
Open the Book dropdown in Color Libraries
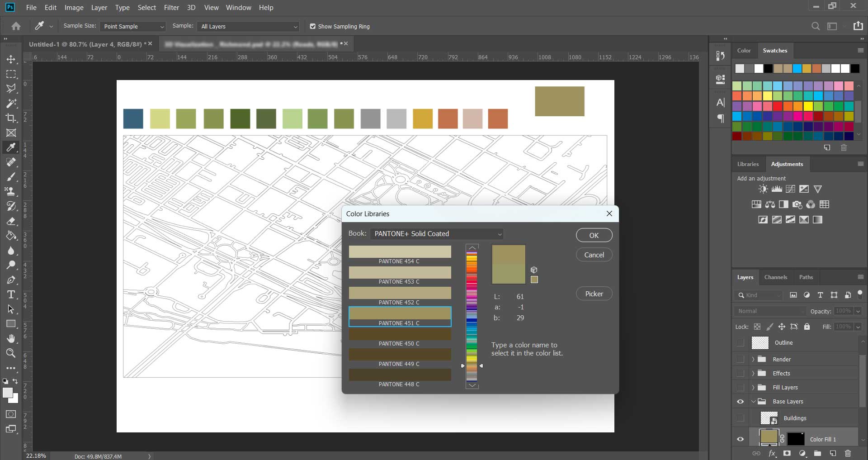pyautogui.click(x=436, y=234)
